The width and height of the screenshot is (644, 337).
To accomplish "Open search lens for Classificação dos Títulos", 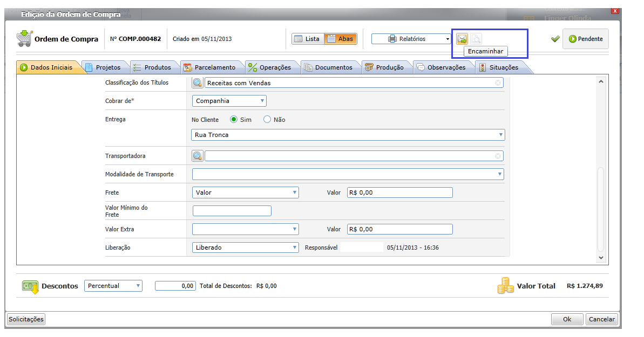I will pyautogui.click(x=198, y=83).
